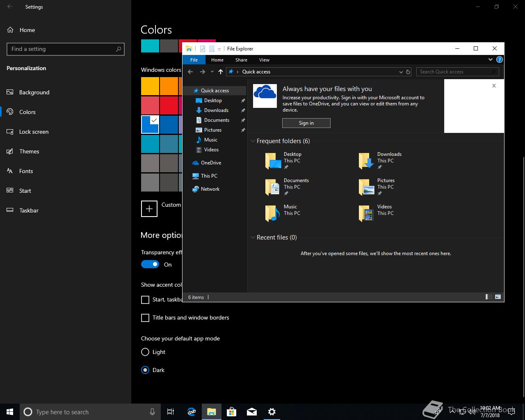This screenshot has width=525, height=420.
Task: Open Windows Start menu
Action: pos(10,412)
